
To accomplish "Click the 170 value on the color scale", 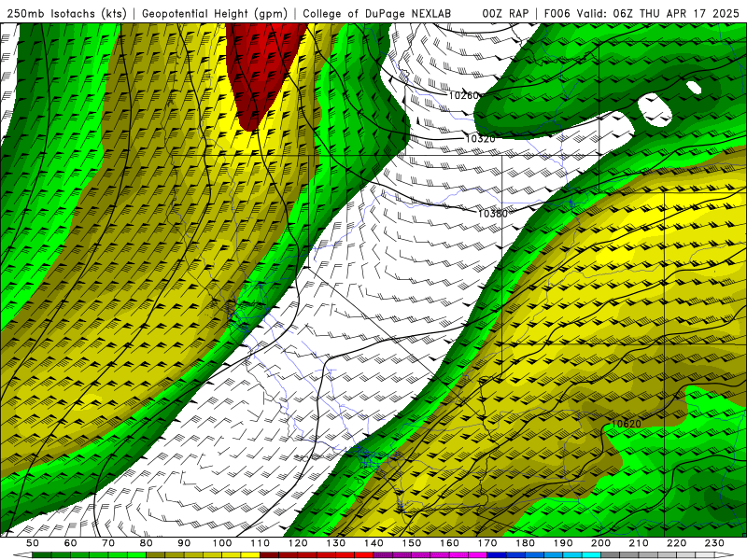I will pos(487,543).
